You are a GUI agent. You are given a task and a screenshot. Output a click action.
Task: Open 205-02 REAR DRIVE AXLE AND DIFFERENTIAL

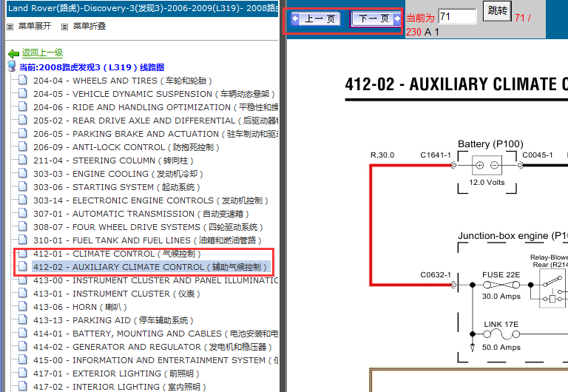point(155,121)
